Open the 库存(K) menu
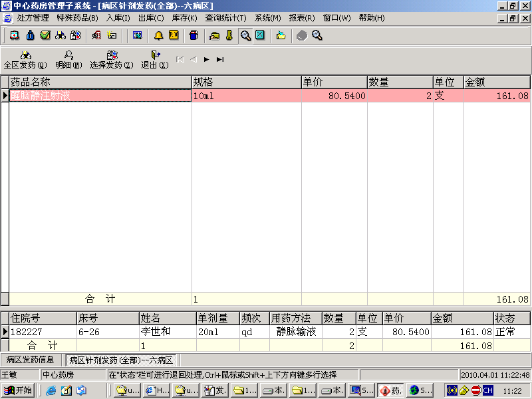Screen dimensions: 532x399 pos(185,18)
